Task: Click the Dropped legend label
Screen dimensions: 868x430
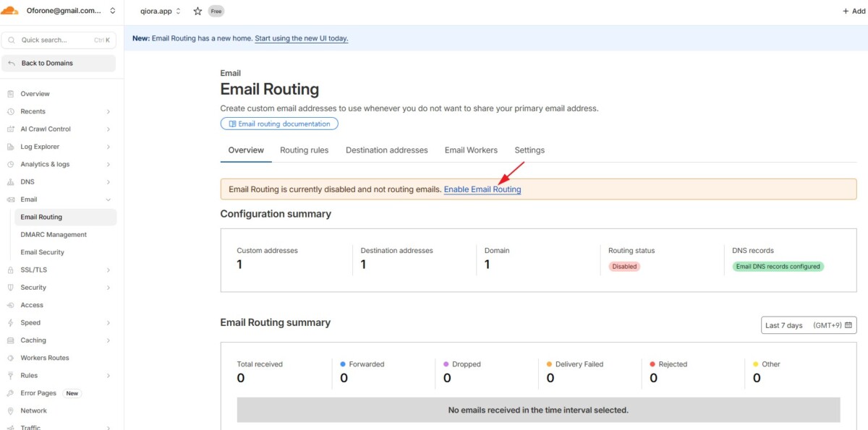Action: (x=467, y=364)
